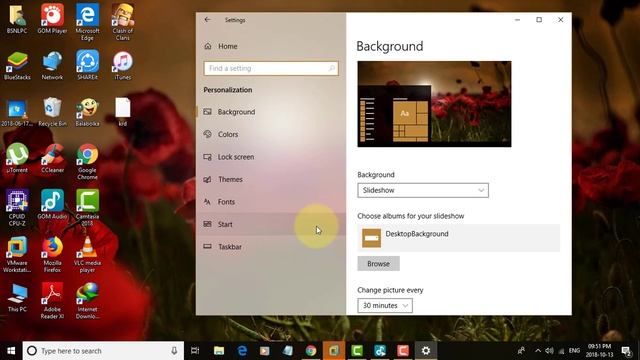
Task: Click the ENG language indicator
Action: click(574, 351)
